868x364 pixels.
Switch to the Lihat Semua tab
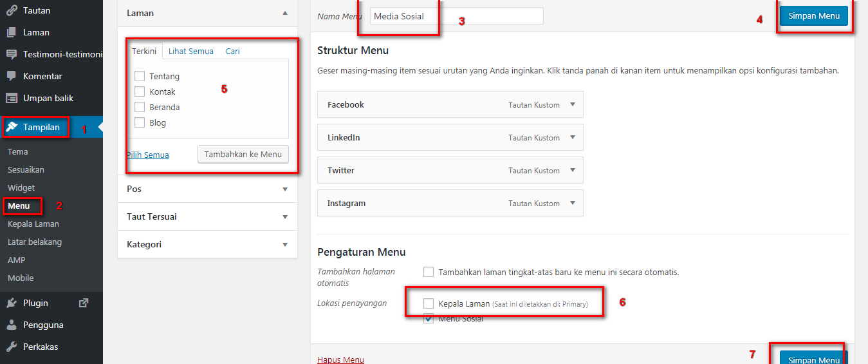191,51
